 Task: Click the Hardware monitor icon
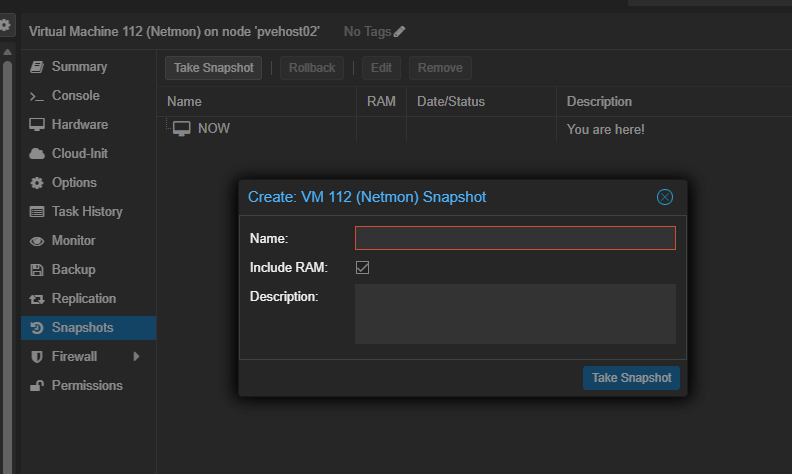37,125
